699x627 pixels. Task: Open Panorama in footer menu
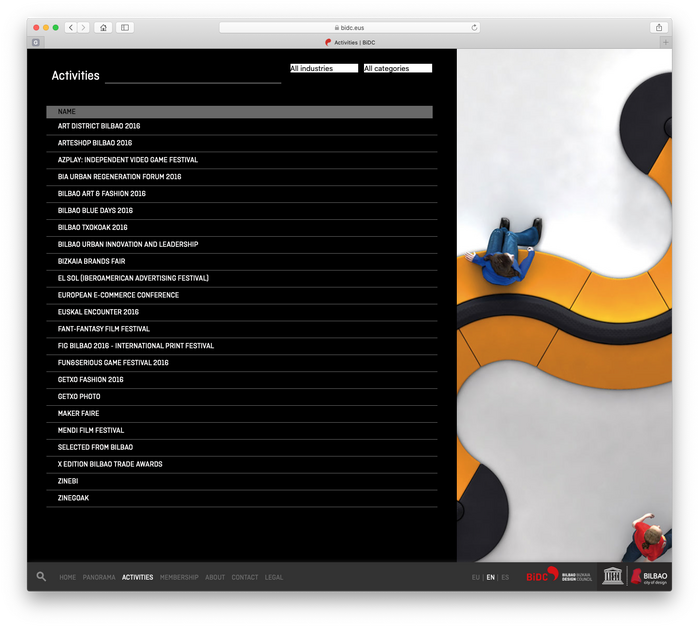(99, 577)
